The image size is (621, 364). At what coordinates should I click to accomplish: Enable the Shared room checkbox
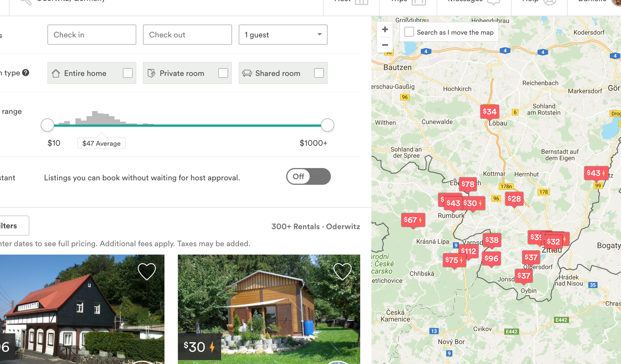coord(319,73)
